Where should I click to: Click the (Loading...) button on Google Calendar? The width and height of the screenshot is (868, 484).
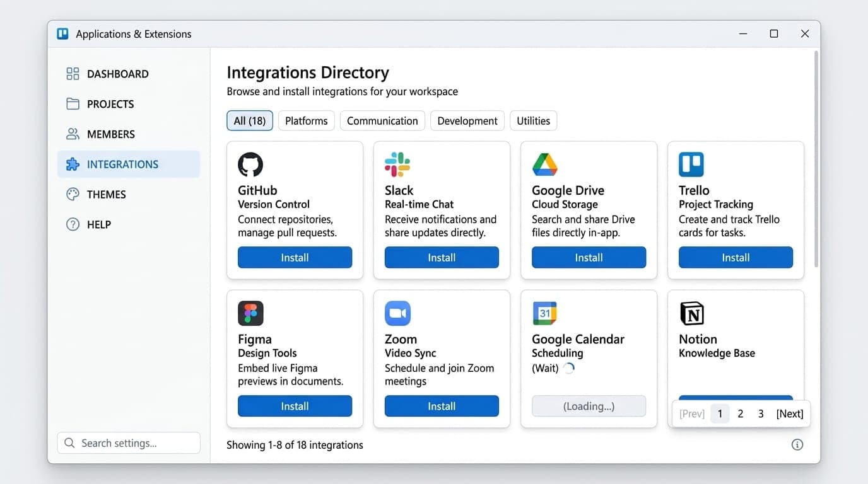(589, 406)
